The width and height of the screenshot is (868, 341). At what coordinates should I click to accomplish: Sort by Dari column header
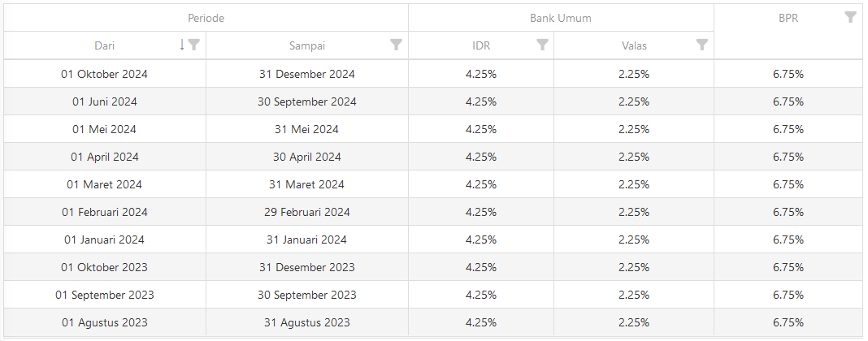click(105, 45)
